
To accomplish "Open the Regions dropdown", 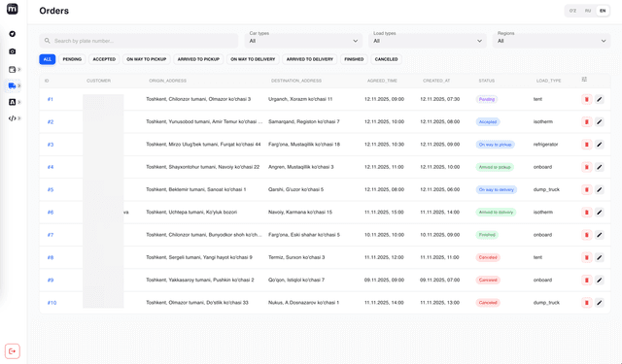I will click(552, 41).
